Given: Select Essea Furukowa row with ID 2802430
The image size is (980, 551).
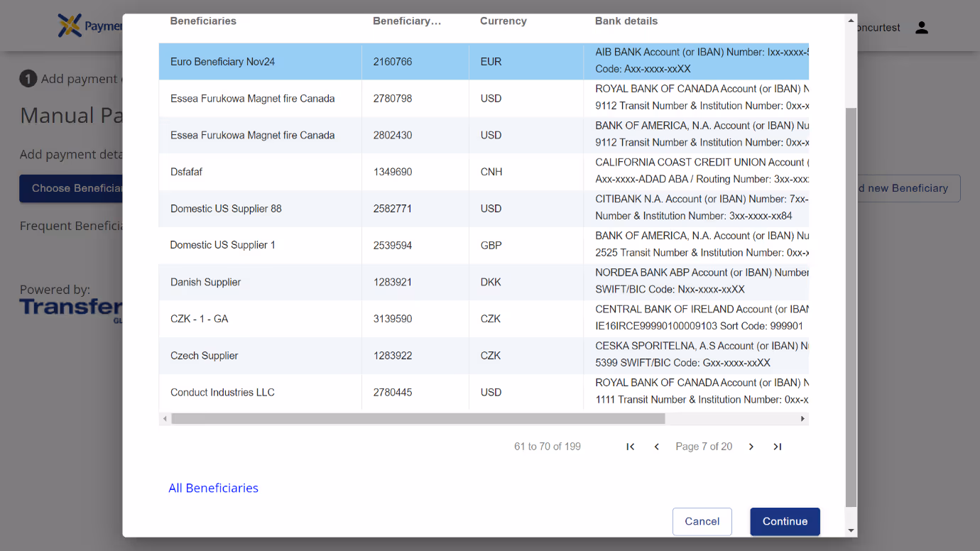Looking at the screenshot, I should [484, 135].
